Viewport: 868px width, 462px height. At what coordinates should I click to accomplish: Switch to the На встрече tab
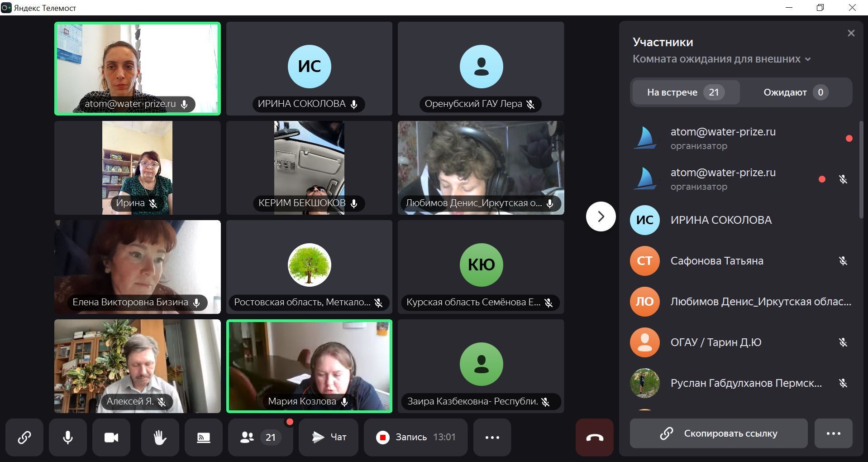point(685,92)
